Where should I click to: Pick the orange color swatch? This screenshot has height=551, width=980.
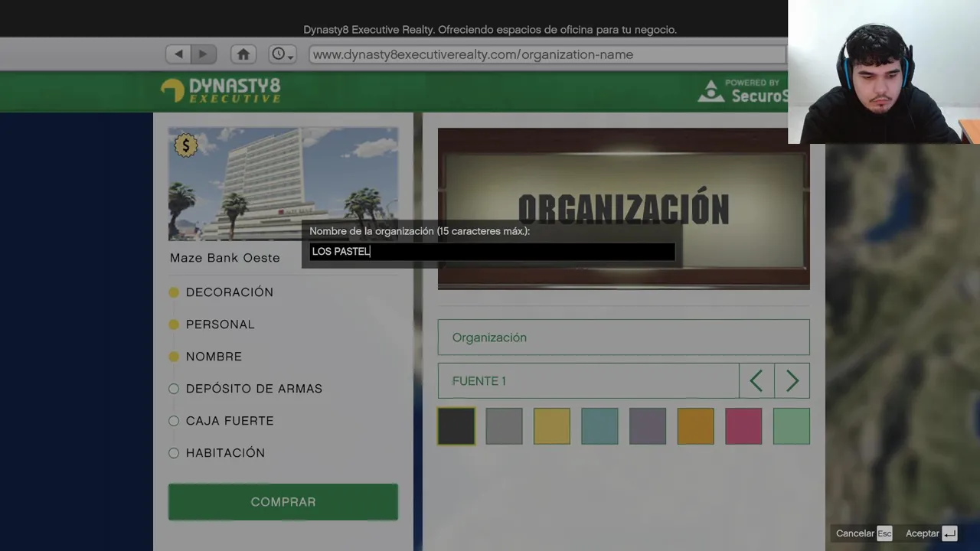point(695,426)
